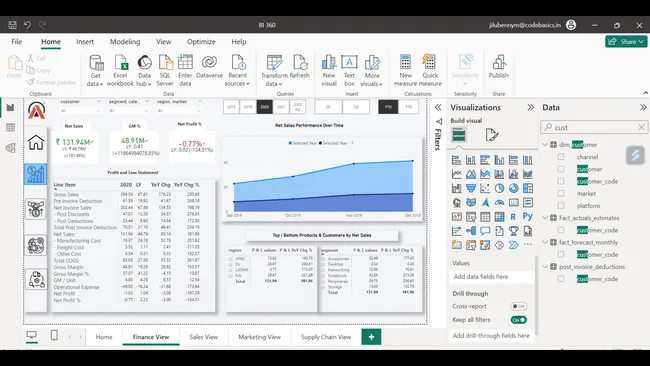The height and width of the screenshot is (366, 650).
Task: Click the Share button
Action: [626, 41]
